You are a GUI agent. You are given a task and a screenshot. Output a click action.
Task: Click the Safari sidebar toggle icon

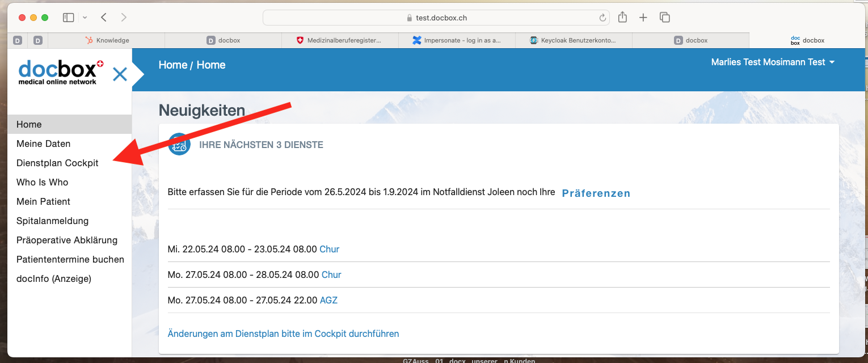click(x=69, y=18)
